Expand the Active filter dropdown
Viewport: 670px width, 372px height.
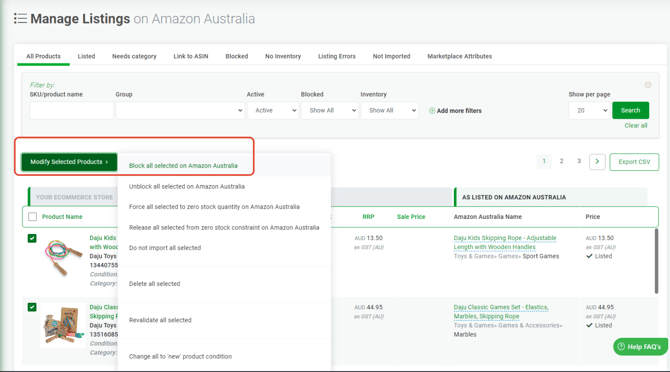tap(273, 110)
